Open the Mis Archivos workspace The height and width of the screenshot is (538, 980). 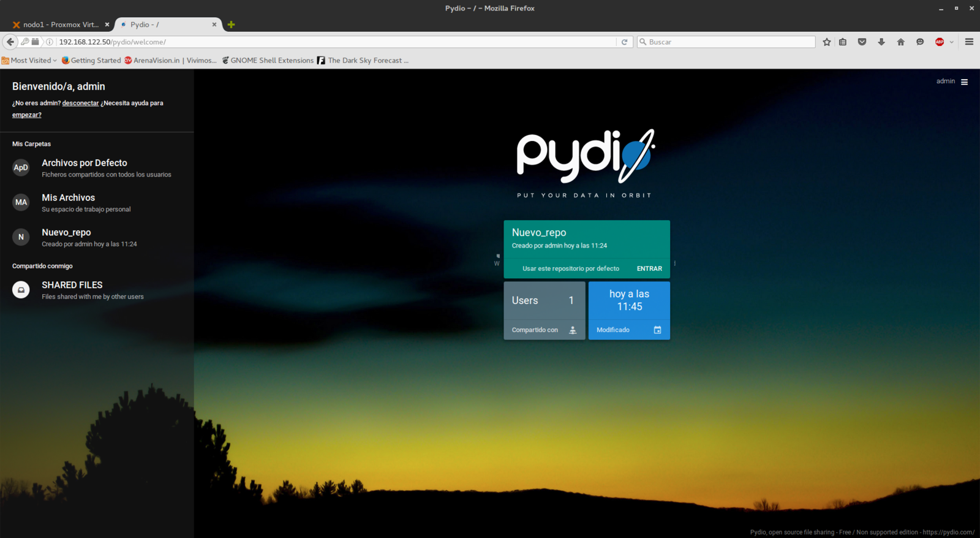point(97,203)
